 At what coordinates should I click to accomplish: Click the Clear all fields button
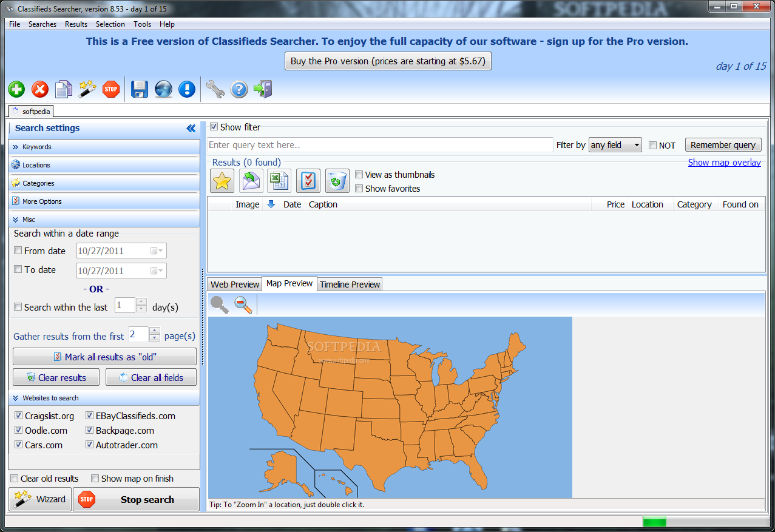(x=151, y=377)
